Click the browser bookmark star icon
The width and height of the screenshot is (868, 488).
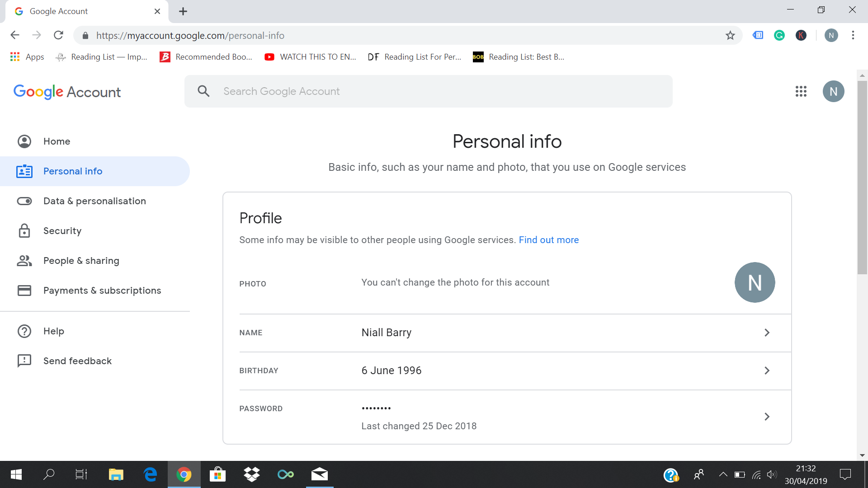click(729, 35)
